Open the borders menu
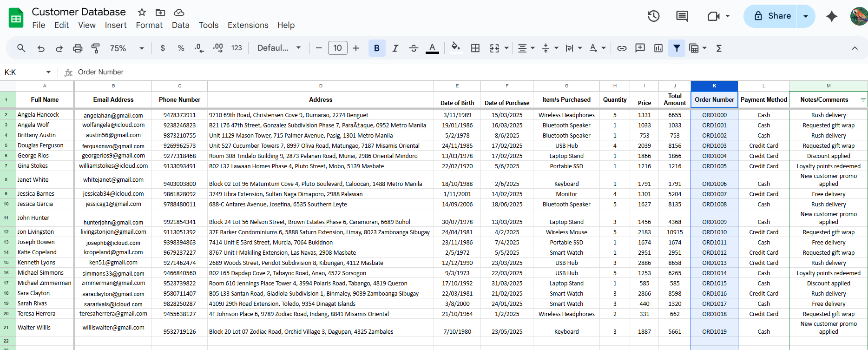Viewport: 868px width, 350px height. [x=475, y=48]
